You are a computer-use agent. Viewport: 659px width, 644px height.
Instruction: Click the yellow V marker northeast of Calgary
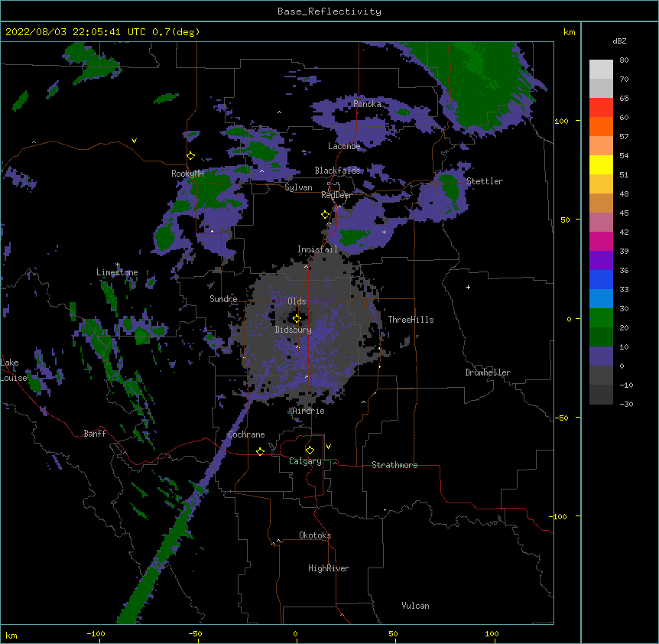[328, 447]
